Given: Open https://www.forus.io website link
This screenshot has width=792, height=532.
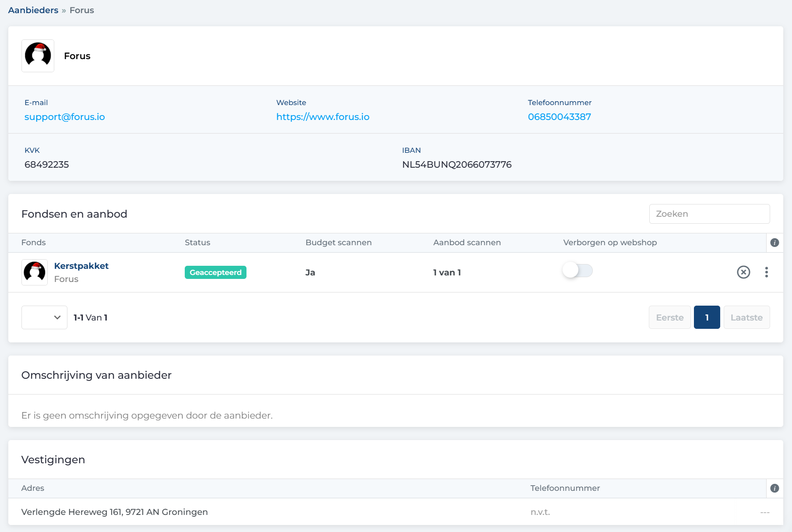Looking at the screenshot, I should point(323,117).
